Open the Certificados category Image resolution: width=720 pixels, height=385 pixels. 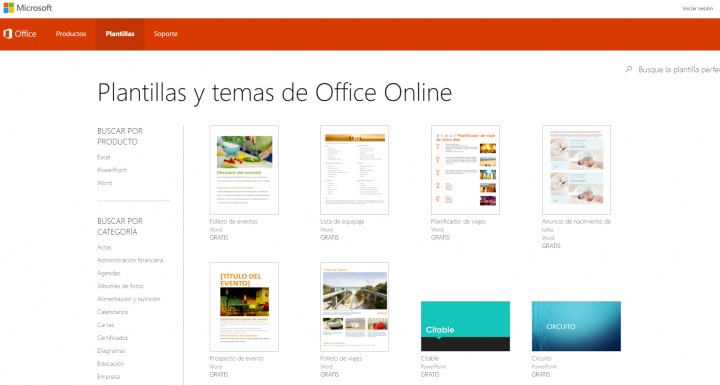pyautogui.click(x=112, y=337)
